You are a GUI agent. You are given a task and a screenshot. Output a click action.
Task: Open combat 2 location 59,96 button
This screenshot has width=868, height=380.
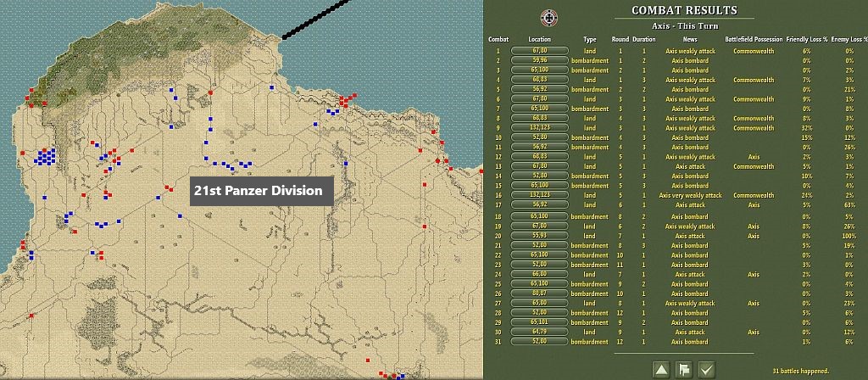(539, 60)
